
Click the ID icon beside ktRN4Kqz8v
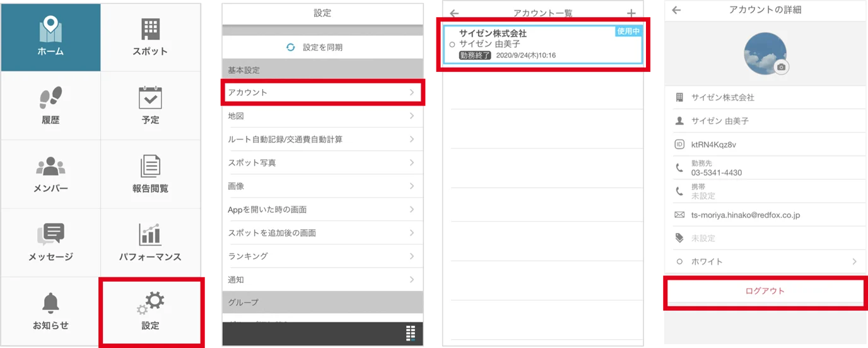tap(679, 145)
